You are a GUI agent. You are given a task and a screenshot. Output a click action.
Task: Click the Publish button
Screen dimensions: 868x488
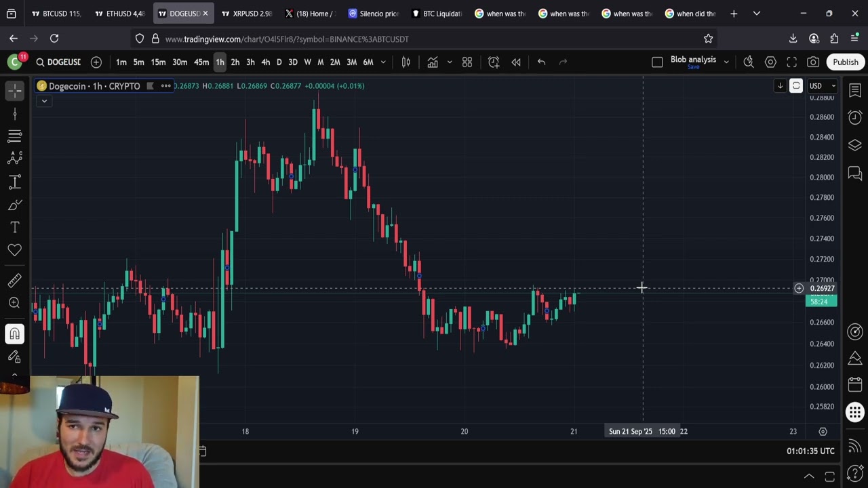[x=846, y=62]
